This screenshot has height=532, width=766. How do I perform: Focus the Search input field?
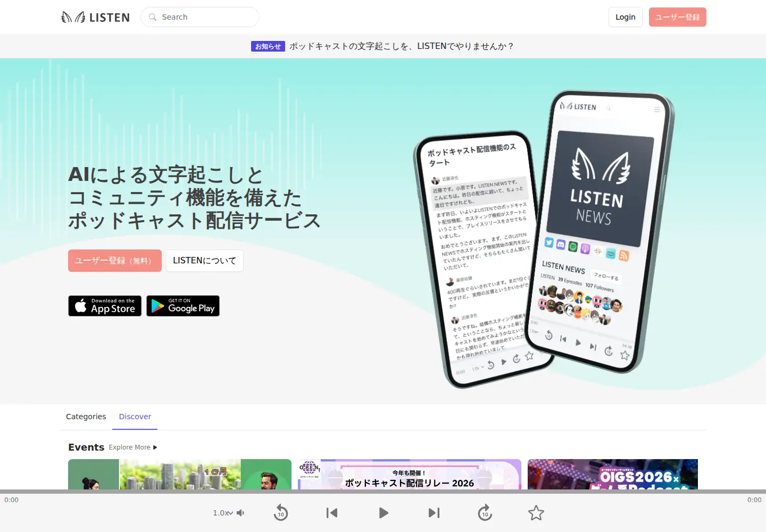click(200, 17)
